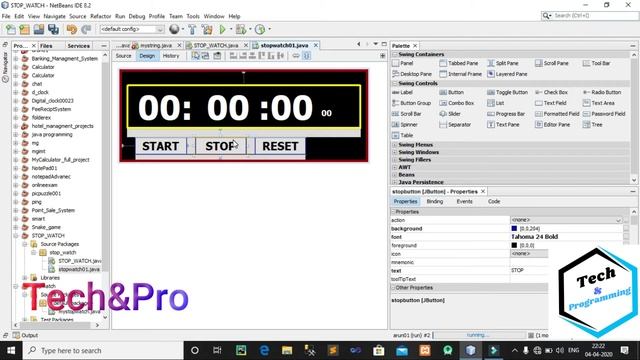Expand Libraries folder node
Image resolution: width=640 pixels, height=360 pixels.
pyautogui.click(x=25, y=278)
